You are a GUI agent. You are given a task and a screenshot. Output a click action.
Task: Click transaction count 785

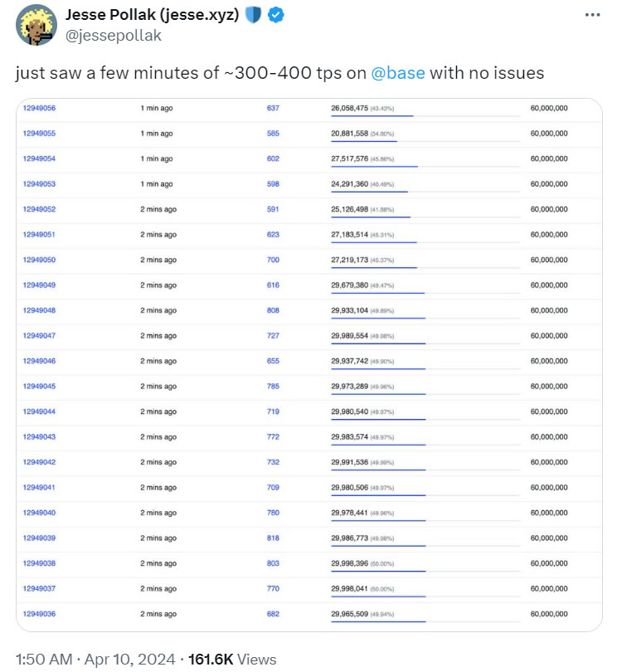(x=273, y=386)
